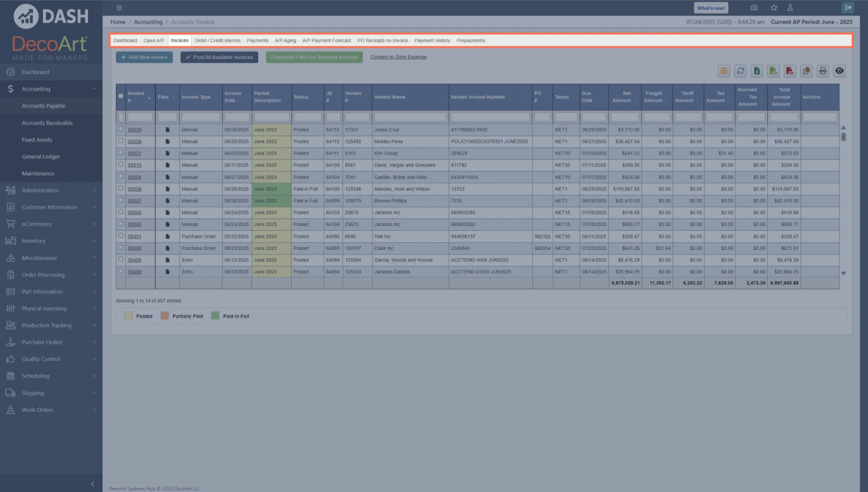868x492 pixels.
Task: Open the column visibility filter settings
Action: coord(724,71)
